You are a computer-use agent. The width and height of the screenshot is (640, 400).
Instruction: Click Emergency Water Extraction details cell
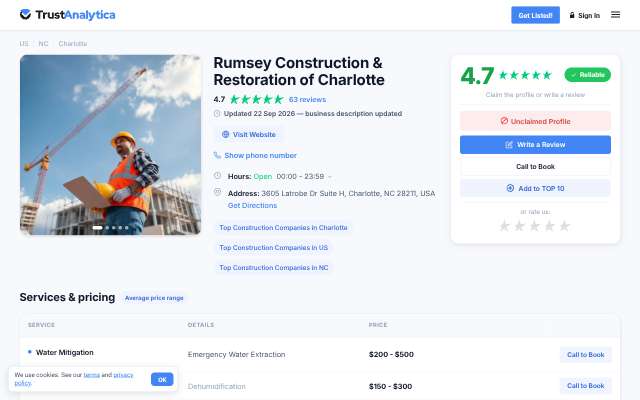[236, 354]
